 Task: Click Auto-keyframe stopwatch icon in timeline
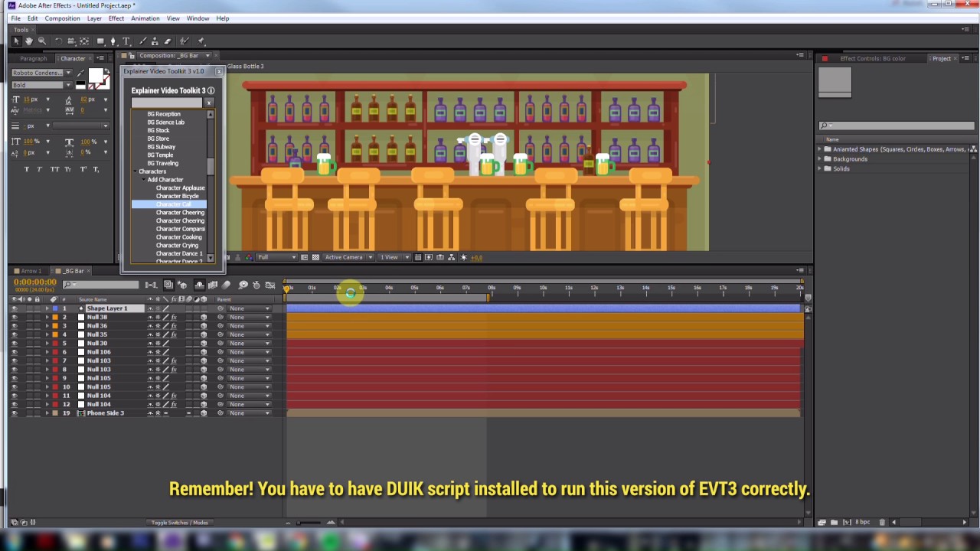point(256,285)
